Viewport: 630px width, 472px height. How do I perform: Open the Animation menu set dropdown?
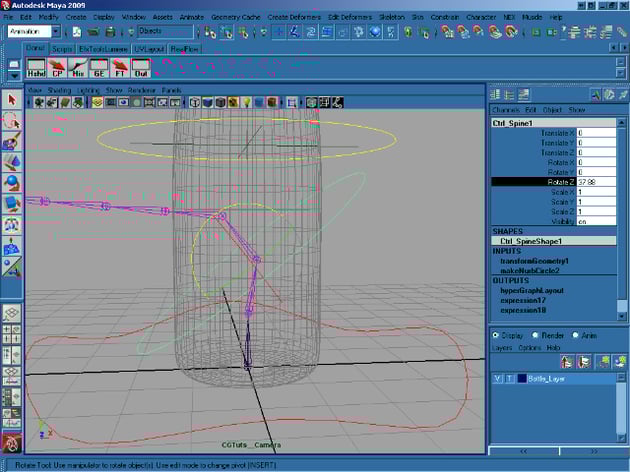tap(30, 32)
